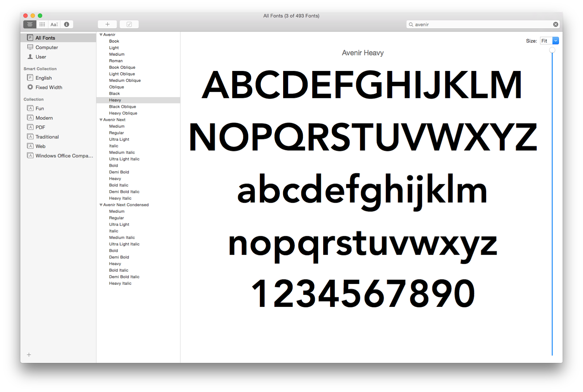Open the PDF collection

[58, 127]
